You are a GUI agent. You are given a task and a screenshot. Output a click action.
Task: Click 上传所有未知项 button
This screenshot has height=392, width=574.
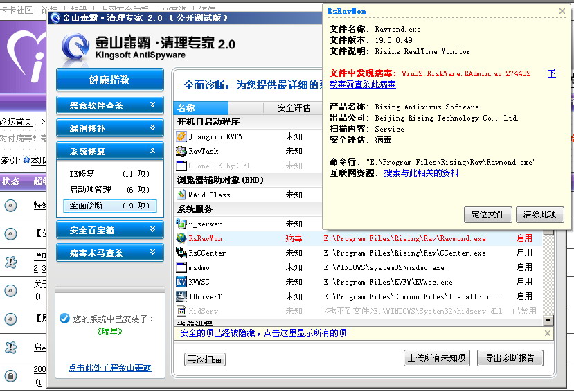coord(436,358)
